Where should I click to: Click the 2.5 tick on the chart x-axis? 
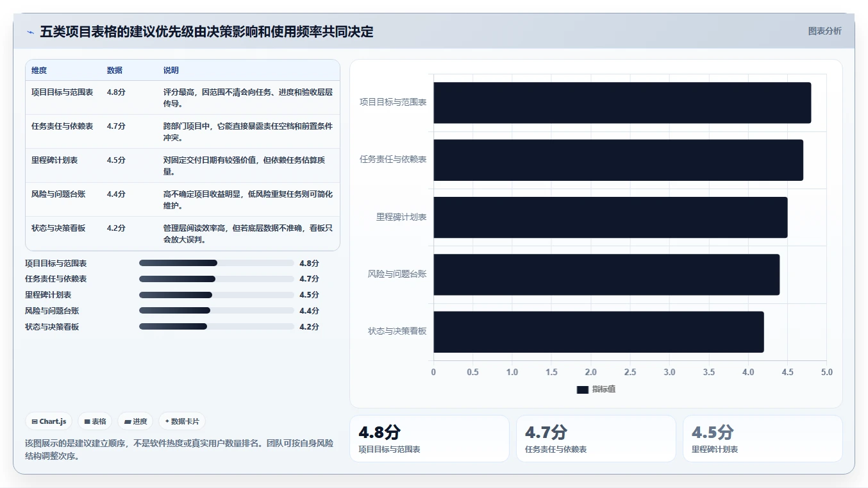click(x=630, y=372)
